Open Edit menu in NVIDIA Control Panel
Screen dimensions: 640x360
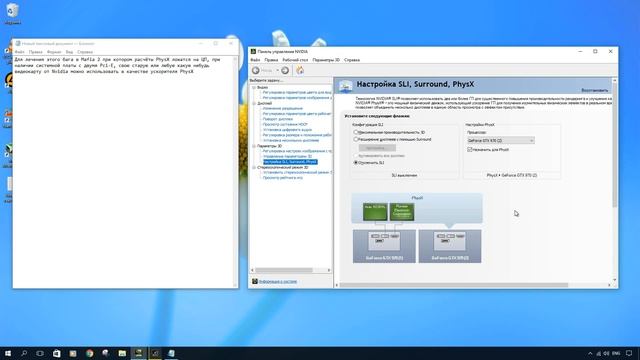[271, 60]
